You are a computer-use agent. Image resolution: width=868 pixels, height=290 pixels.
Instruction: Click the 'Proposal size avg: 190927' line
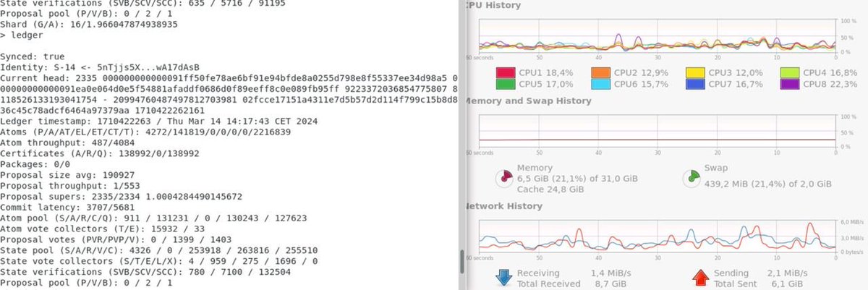(x=68, y=176)
